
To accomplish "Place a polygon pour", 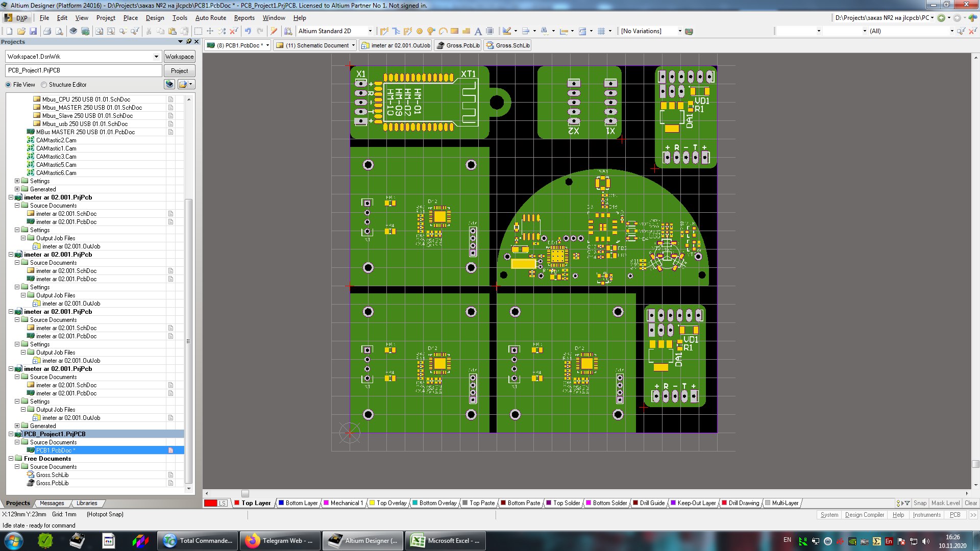I will pyautogui.click(x=466, y=31).
